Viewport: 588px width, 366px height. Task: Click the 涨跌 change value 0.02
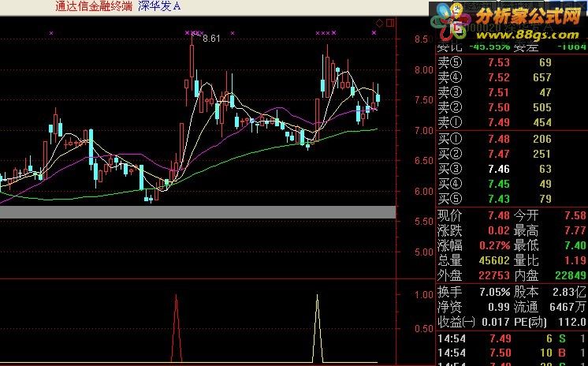[x=499, y=230]
